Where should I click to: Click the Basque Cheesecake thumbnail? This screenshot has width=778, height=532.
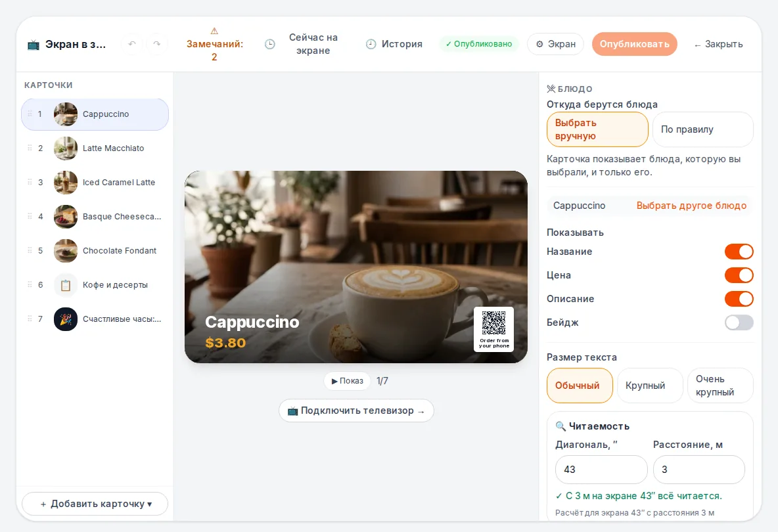click(x=66, y=217)
